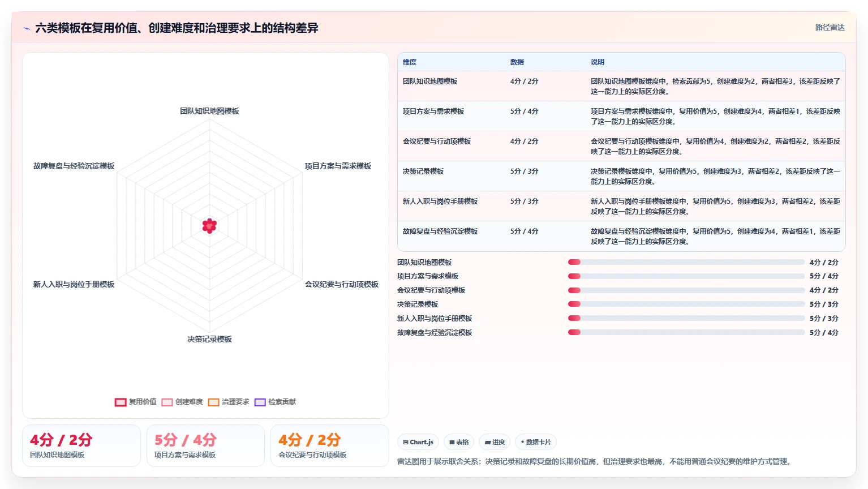Click the Chart.js tag
Image resolution: width=868 pixels, height=489 pixels.
coord(418,442)
